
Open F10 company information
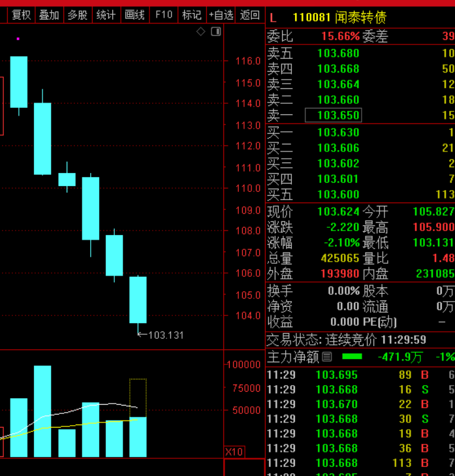tap(163, 14)
